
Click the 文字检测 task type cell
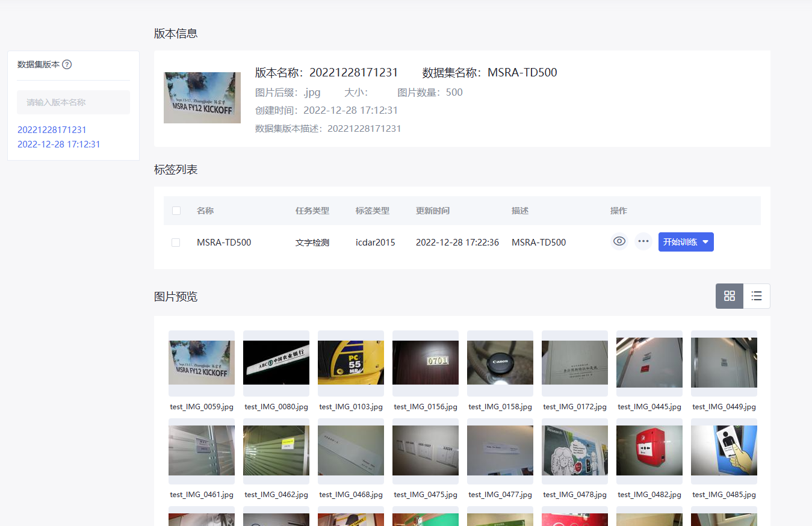pyautogui.click(x=312, y=243)
